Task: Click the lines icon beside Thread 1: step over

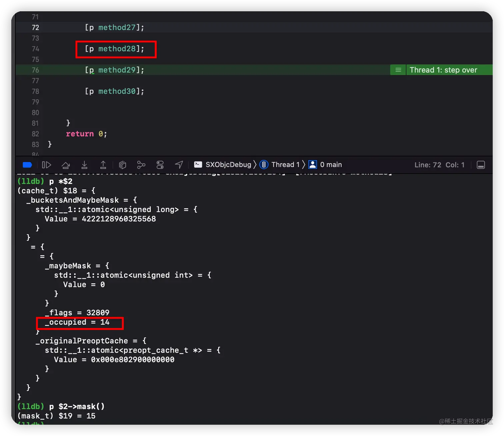Action: pyautogui.click(x=398, y=70)
